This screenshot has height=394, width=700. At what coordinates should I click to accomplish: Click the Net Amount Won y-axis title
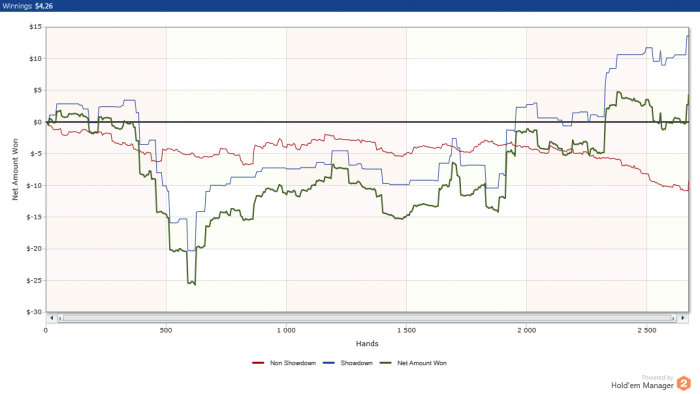[15, 170]
